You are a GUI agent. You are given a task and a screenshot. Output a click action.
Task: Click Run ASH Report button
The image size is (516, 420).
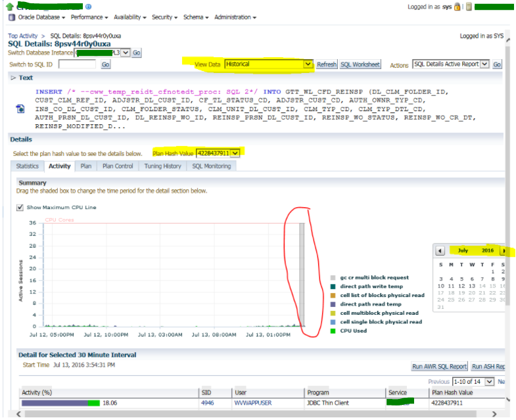coord(488,366)
